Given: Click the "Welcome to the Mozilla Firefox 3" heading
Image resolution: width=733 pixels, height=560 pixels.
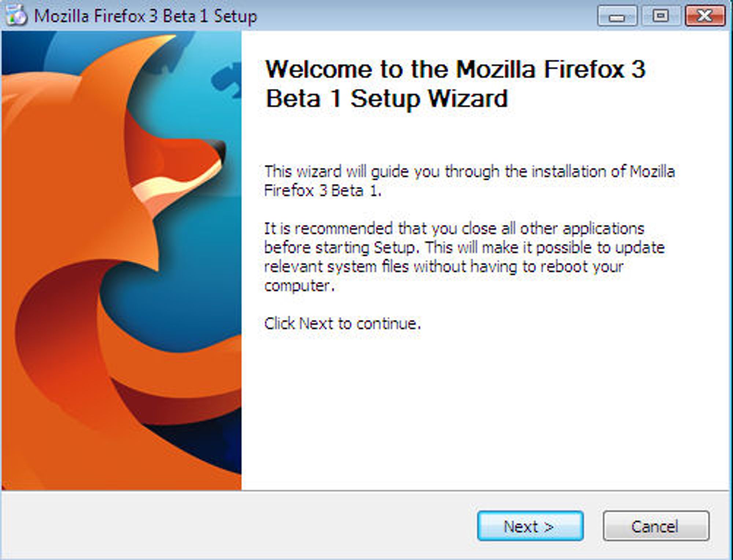Looking at the screenshot, I should pyautogui.click(x=455, y=69).
